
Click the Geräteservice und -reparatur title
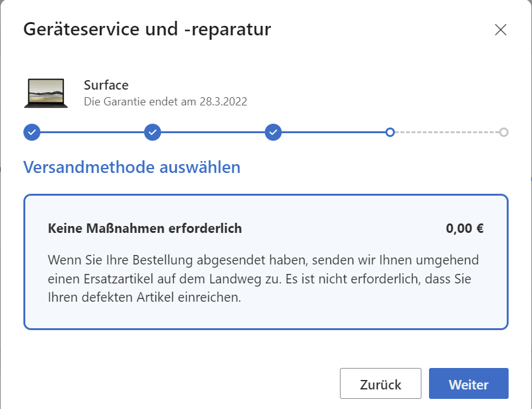pos(147,29)
